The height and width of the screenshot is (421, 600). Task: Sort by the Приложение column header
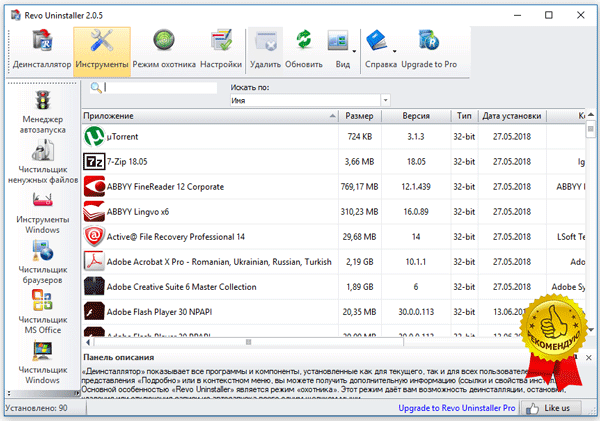pos(210,116)
